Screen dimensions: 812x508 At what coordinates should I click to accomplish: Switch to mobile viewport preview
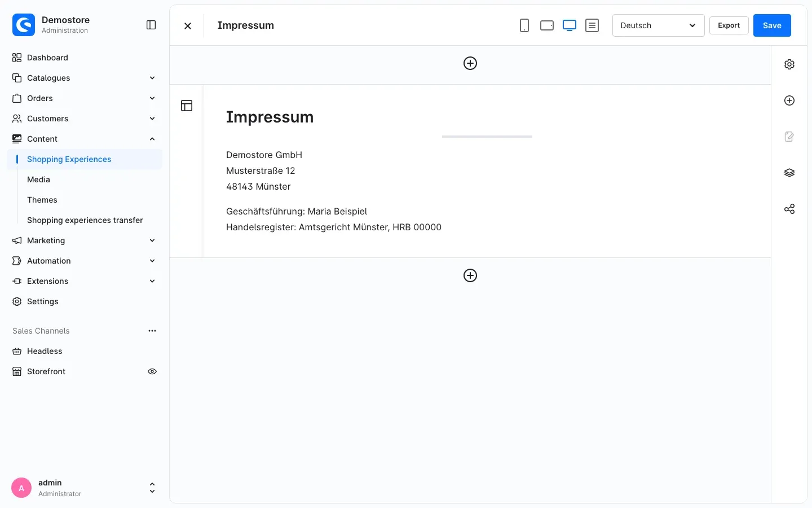(x=524, y=25)
